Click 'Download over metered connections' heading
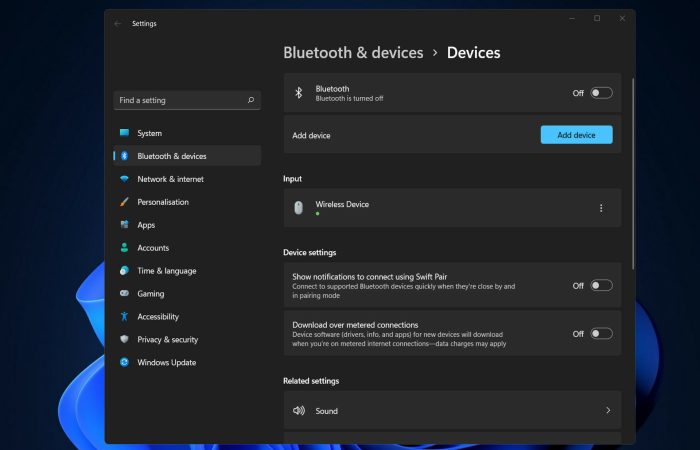700x450 pixels. [355, 325]
